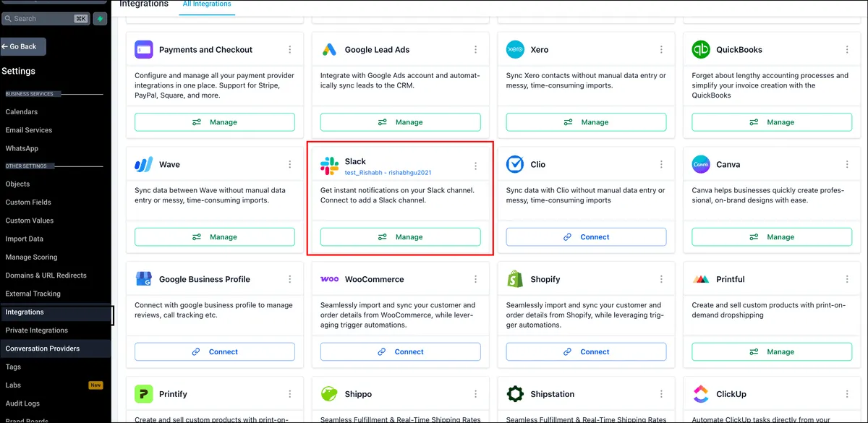Click the Shopify bag logo
868x423 pixels.
(x=515, y=279)
